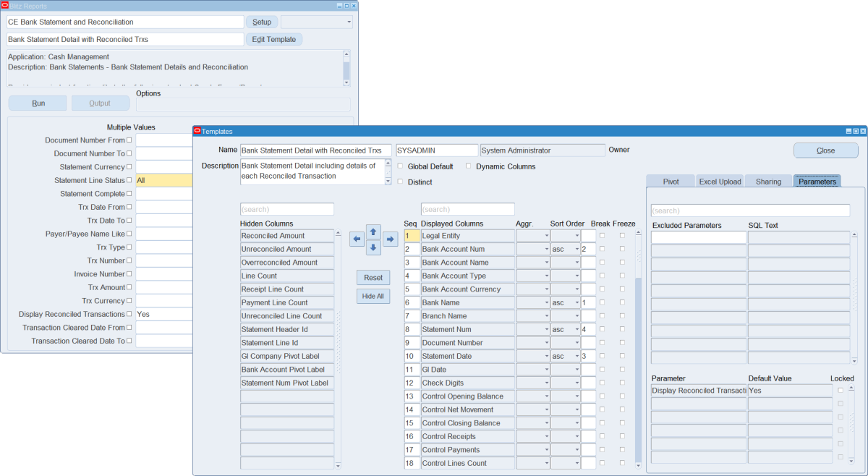Click the Parameters tab search field
This screenshot has width=868, height=476.
click(x=750, y=211)
